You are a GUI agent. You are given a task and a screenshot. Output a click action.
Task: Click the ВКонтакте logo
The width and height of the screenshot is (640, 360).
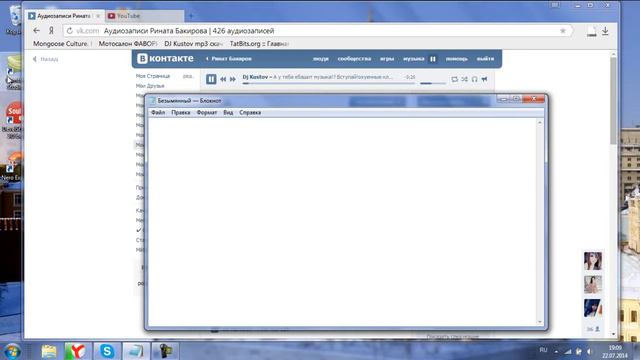(x=165, y=58)
